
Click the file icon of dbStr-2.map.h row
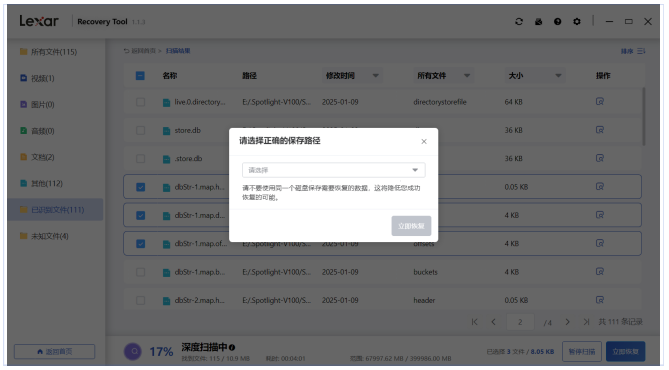pyautogui.click(x=166, y=301)
